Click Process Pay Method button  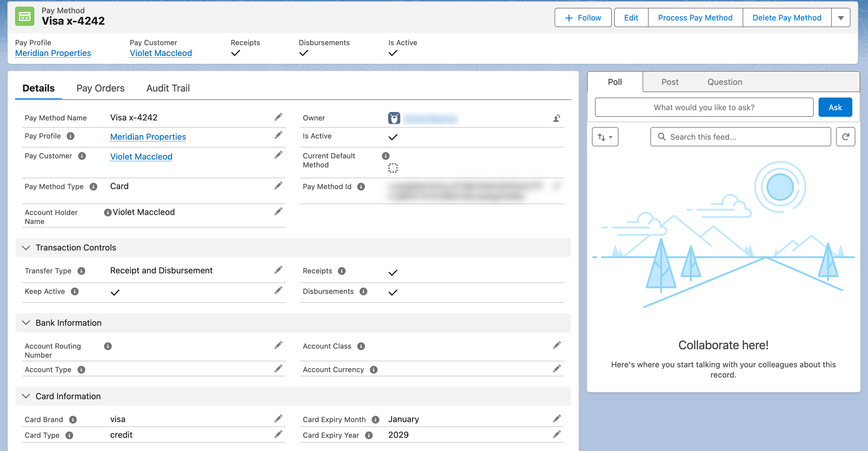pyautogui.click(x=695, y=18)
